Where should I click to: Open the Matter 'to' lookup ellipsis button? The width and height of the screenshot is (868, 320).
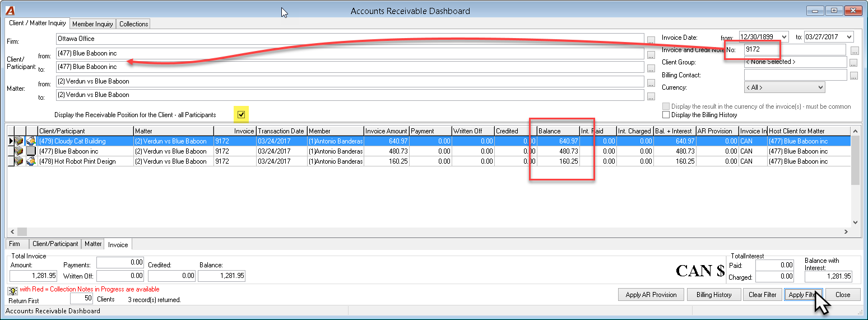pyautogui.click(x=651, y=96)
